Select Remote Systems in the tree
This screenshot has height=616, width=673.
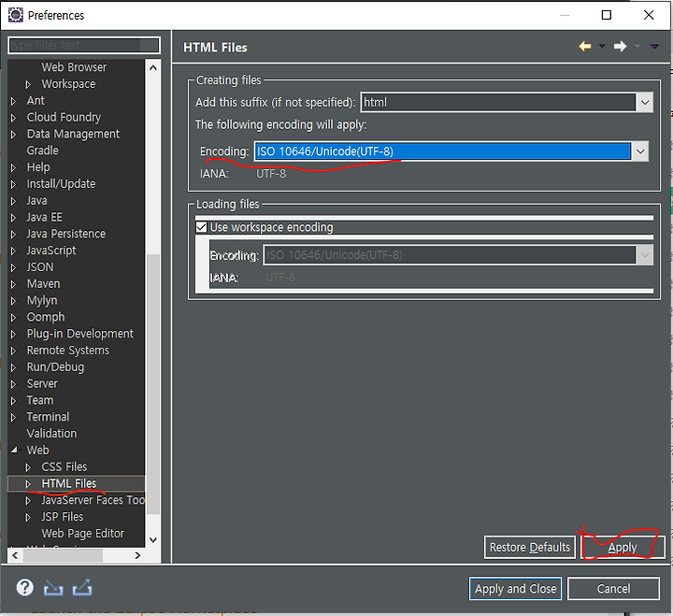68,351
